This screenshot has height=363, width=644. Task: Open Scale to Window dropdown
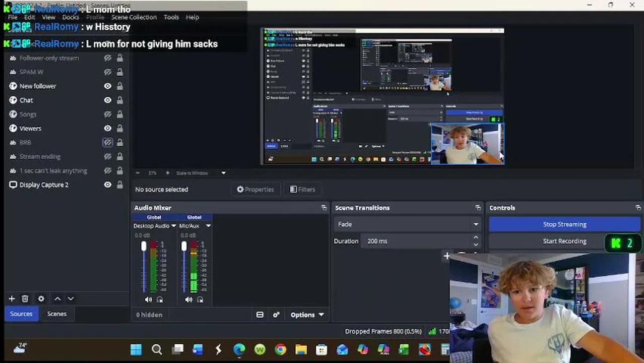point(223,173)
